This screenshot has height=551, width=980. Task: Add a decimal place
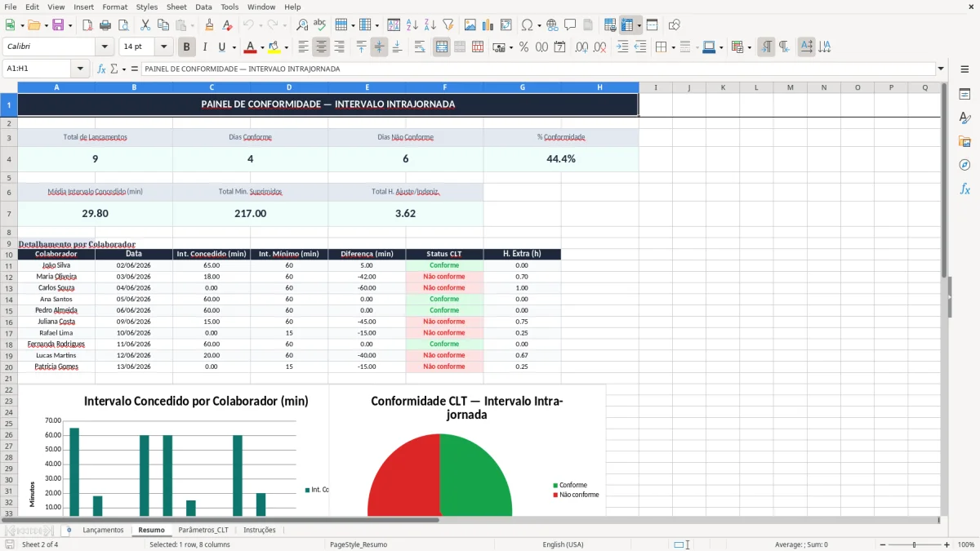(x=582, y=47)
